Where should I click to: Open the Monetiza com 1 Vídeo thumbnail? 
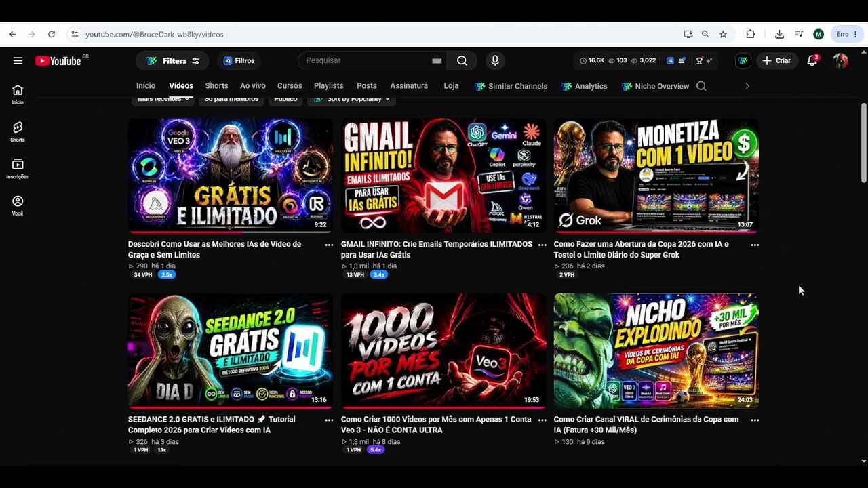pos(656,176)
